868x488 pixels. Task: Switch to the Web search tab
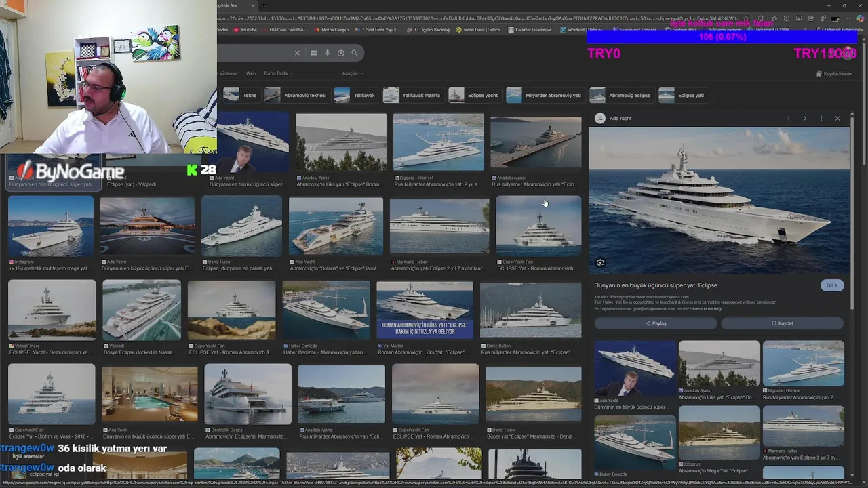pyautogui.click(x=251, y=73)
